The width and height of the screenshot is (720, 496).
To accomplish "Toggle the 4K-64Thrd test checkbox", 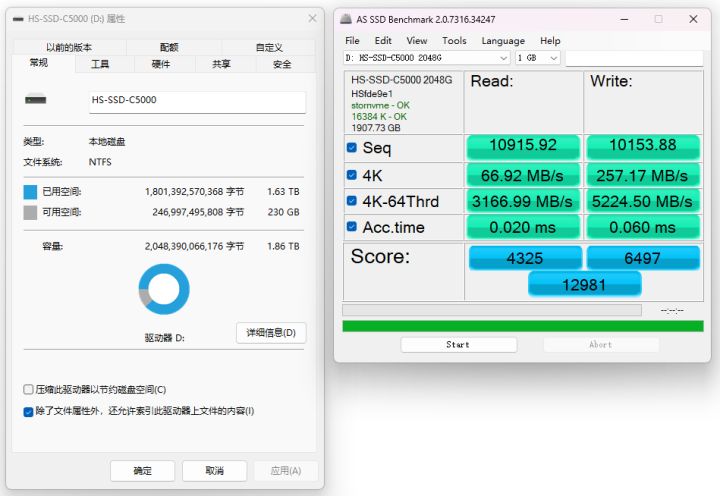I will (x=352, y=201).
